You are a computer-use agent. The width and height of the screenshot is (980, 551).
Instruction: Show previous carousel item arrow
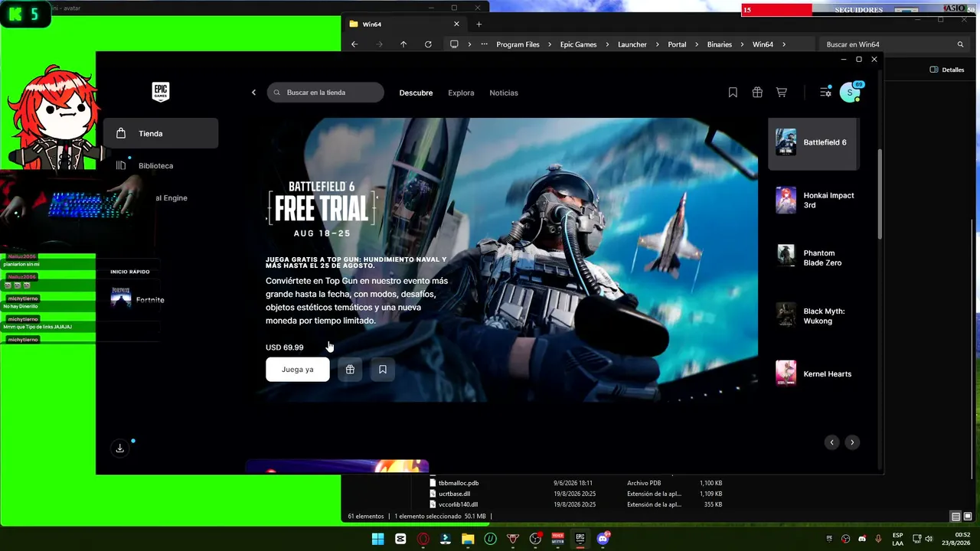click(831, 442)
